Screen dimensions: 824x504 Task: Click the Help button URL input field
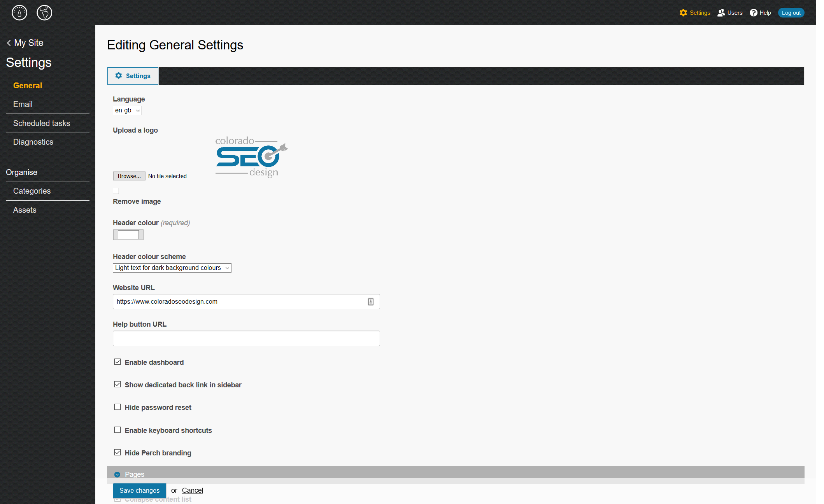246,338
